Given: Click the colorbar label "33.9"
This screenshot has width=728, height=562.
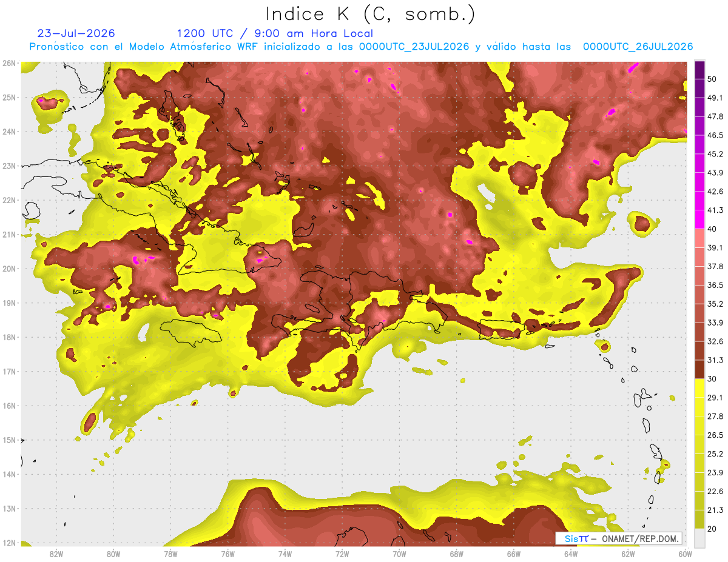Looking at the screenshot, I should tap(715, 323).
